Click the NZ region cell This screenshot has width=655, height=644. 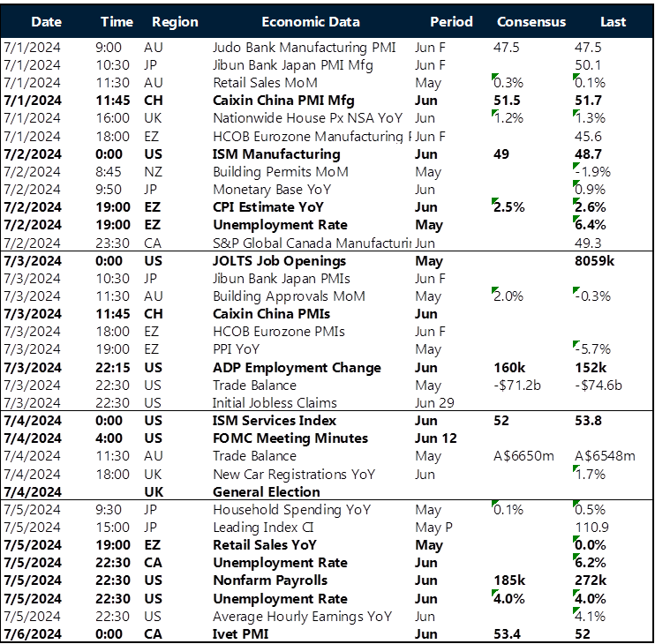(x=153, y=172)
